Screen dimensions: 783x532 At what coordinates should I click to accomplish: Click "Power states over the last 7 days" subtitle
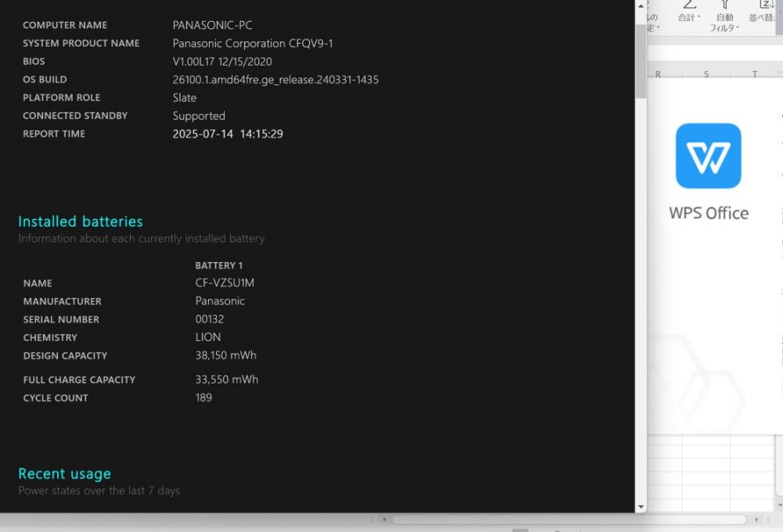(99, 491)
